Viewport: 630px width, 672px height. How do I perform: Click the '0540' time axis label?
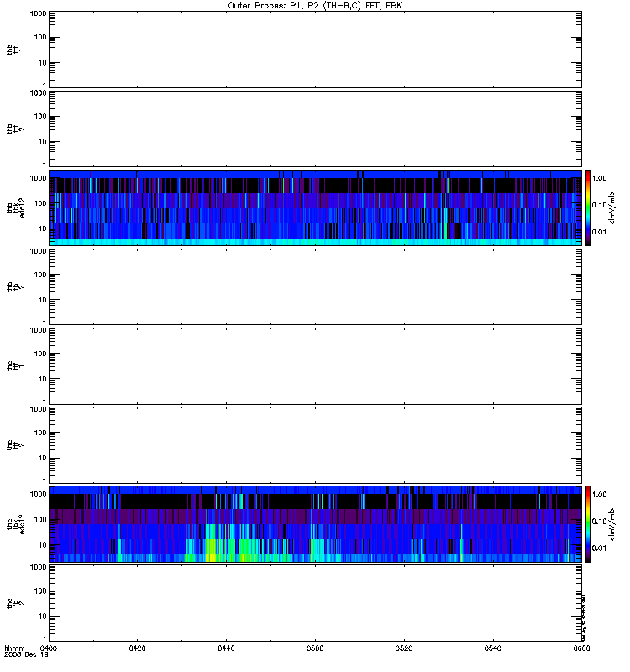[493, 648]
